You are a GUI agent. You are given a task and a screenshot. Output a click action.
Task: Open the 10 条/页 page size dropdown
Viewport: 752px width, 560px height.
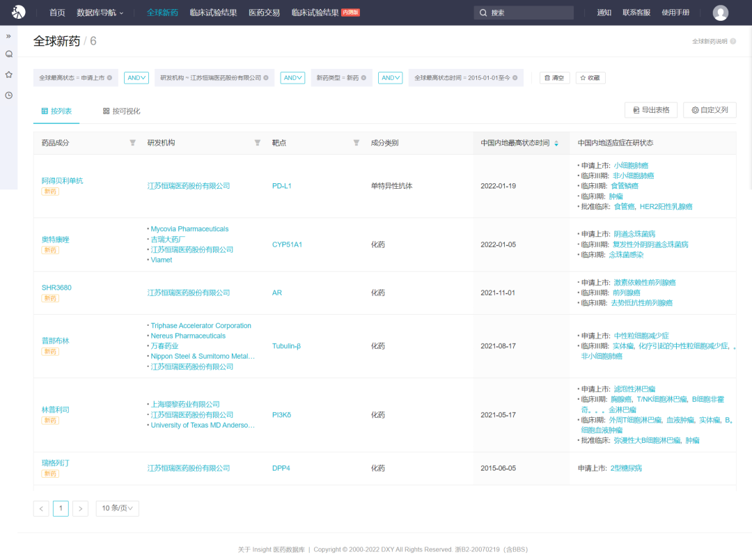click(x=118, y=508)
